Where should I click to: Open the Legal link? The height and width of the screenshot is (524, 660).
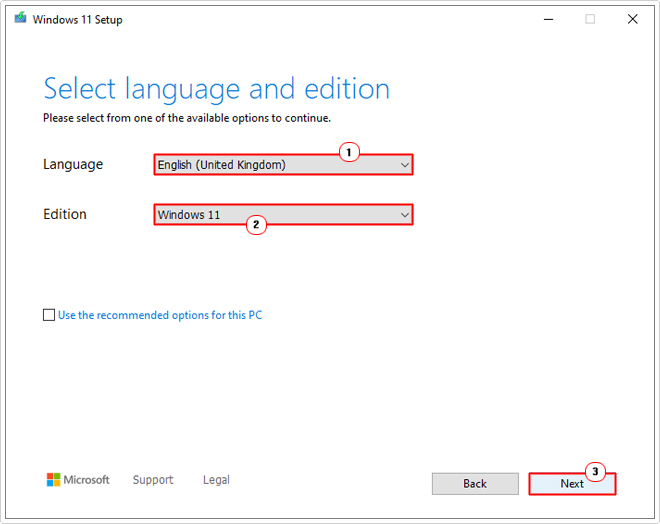pos(216,480)
